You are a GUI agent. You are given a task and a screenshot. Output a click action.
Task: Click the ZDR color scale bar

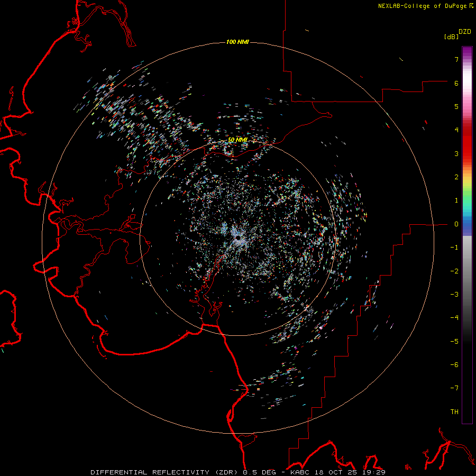point(467,235)
